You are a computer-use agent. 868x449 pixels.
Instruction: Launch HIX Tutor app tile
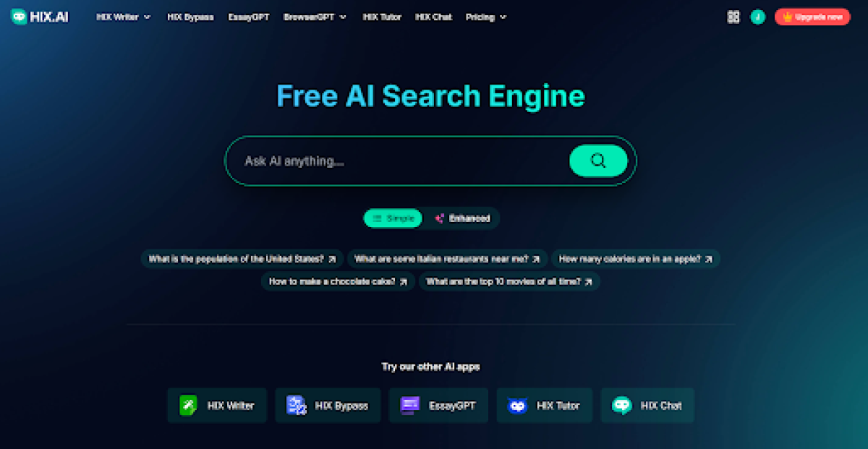(x=544, y=406)
